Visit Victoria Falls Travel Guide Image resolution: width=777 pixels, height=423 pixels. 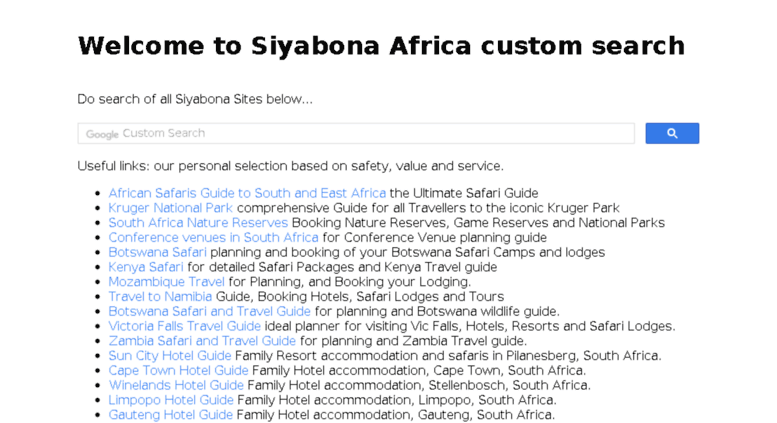pyautogui.click(x=184, y=326)
